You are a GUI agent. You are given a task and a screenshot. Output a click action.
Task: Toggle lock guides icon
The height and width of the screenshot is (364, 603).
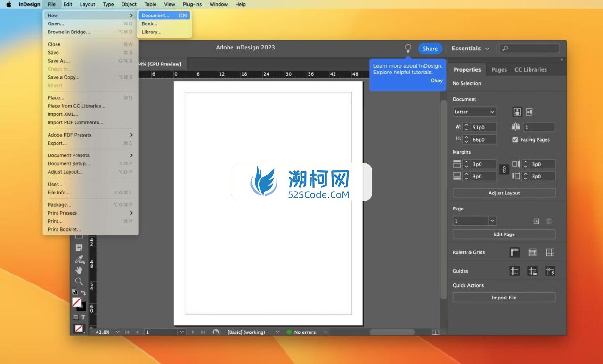coord(532,271)
